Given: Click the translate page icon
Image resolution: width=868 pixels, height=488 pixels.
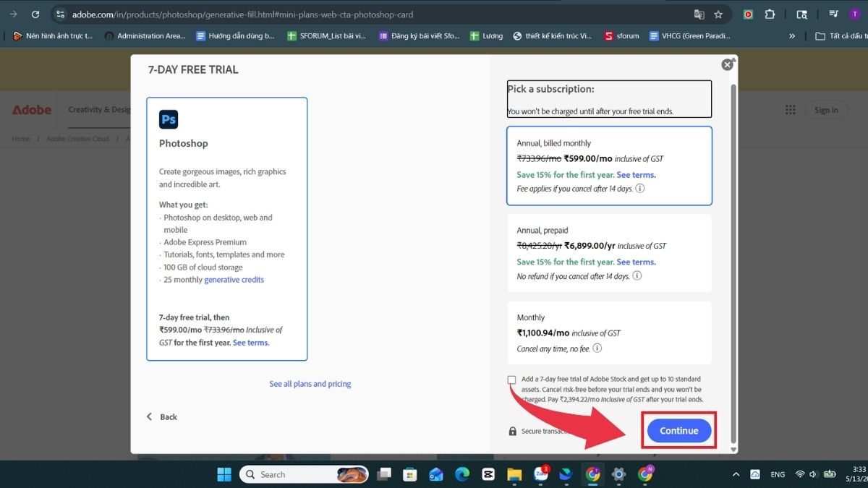Looking at the screenshot, I should tap(699, 14).
